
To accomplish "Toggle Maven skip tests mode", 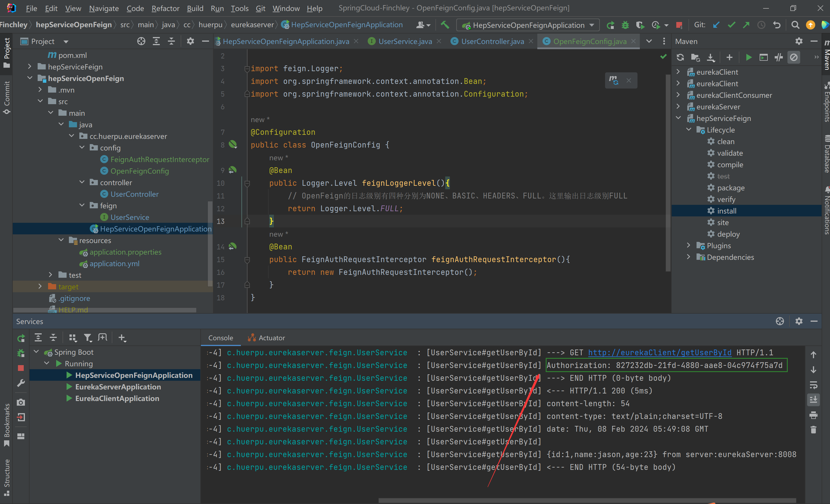I will 794,58.
